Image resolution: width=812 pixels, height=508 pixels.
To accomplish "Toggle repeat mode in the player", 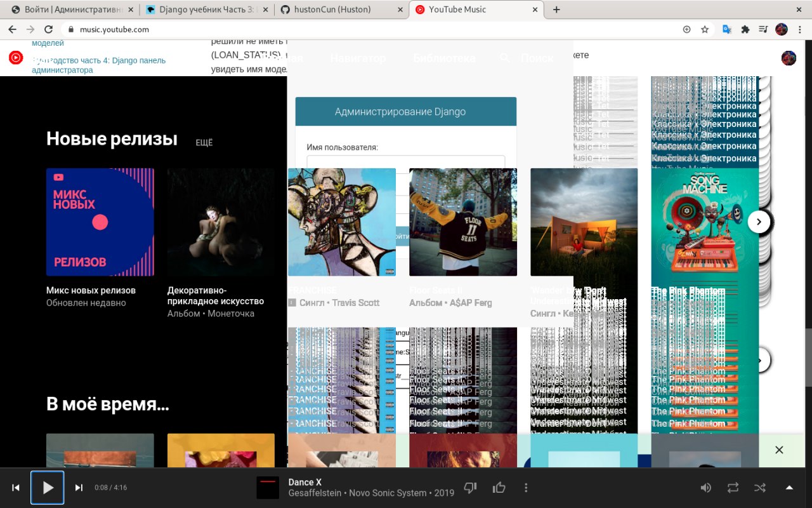I will point(733,488).
